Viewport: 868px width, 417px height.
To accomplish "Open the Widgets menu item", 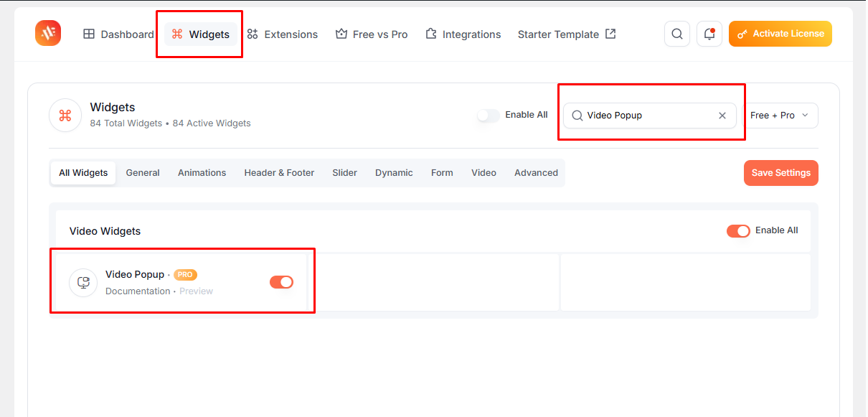I will coord(201,34).
